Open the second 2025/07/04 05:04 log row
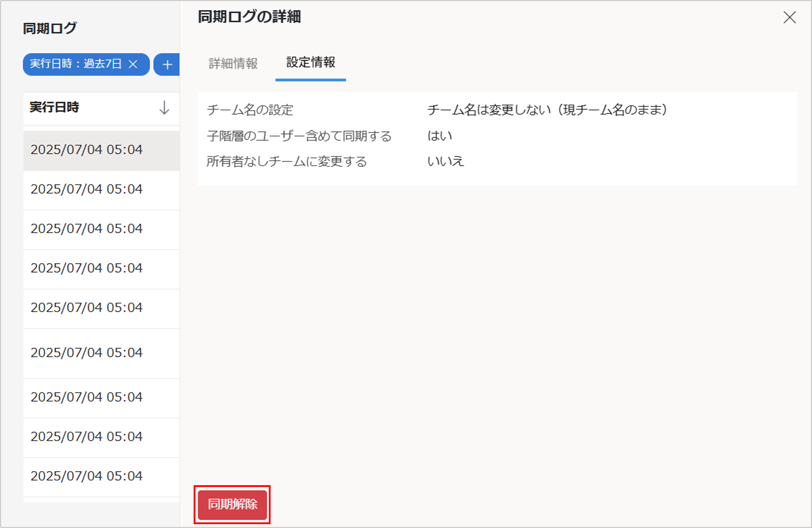 [x=87, y=189]
